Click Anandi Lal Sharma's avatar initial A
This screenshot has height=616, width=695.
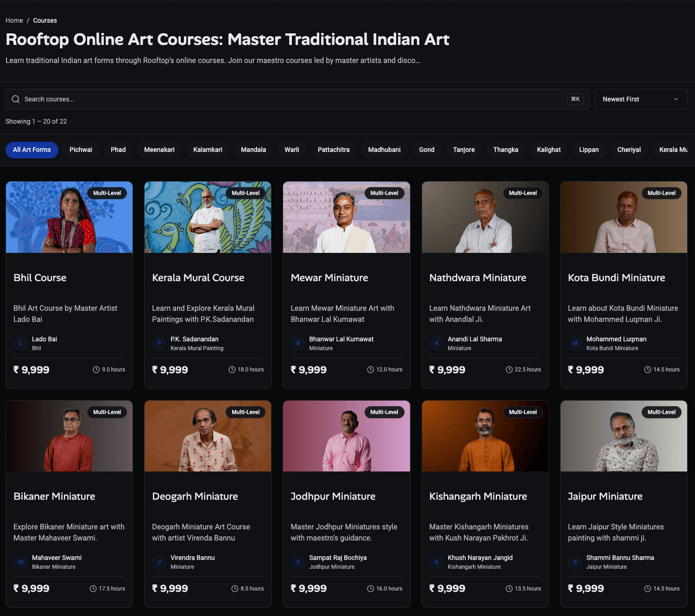(436, 343)
